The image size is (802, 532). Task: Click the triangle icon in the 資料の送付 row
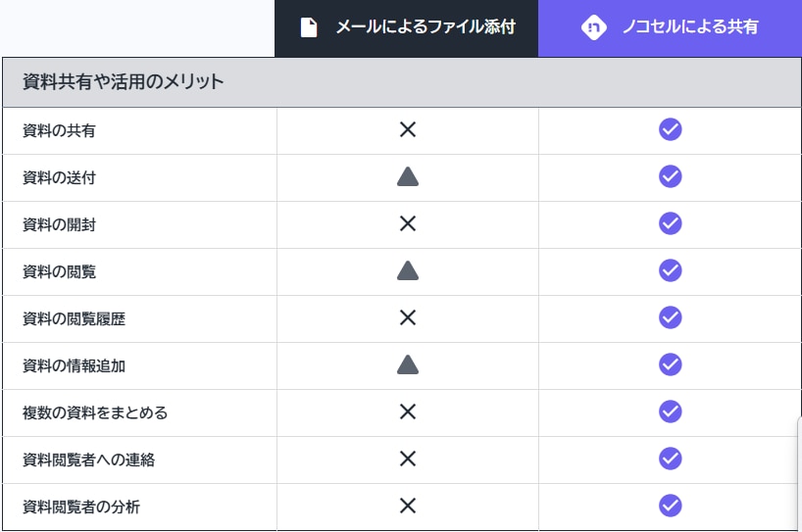pyautogui.click(x=408, y=176)
